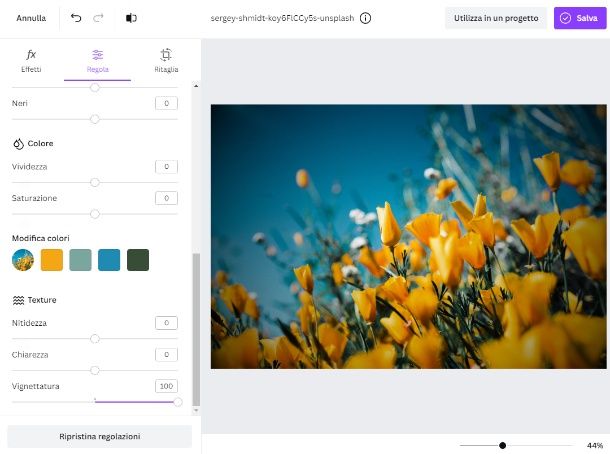The image size is (610, 454).
Task: Toggle the before/after compare icon
Action: tap(131, 18)
